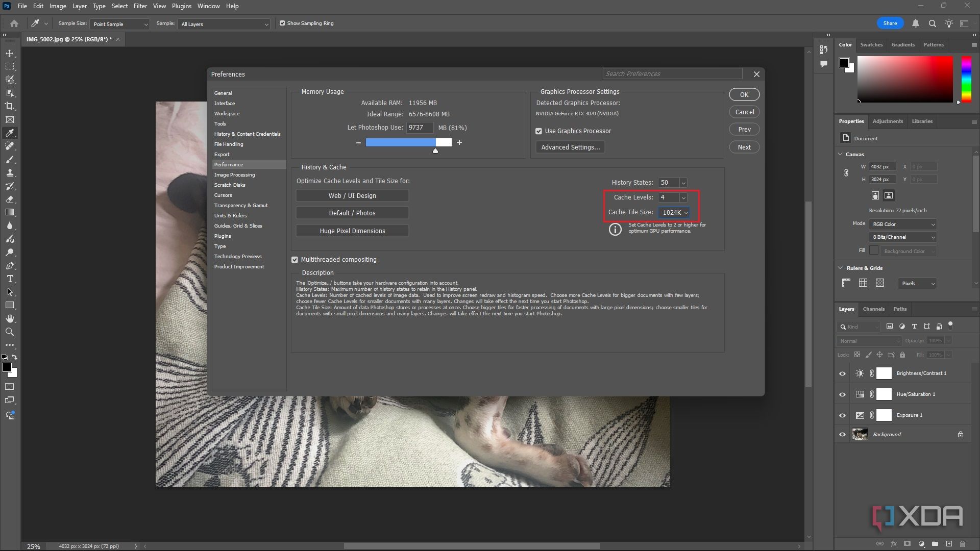
Task: Select the Horizontal Type tool
Action: 10,279
